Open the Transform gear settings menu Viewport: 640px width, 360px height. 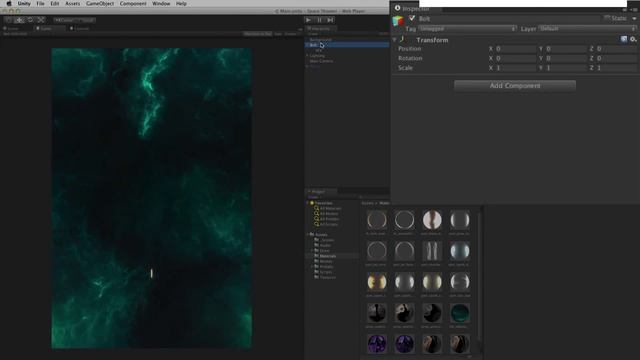[633, 39]
